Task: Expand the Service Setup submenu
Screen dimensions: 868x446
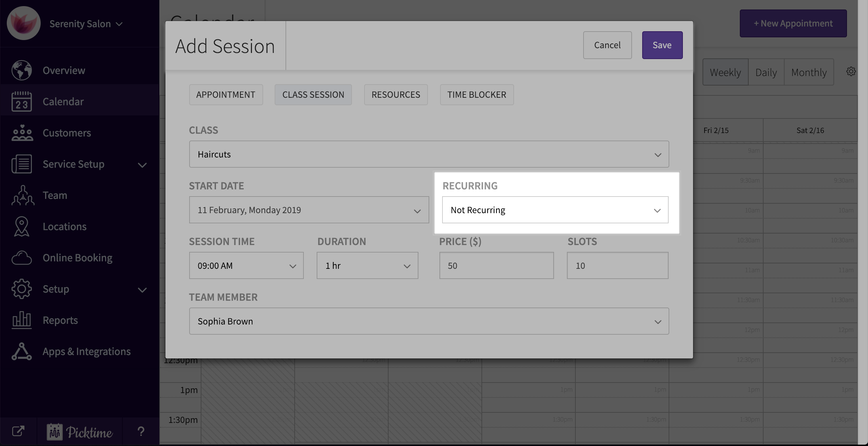Action: 142,165
